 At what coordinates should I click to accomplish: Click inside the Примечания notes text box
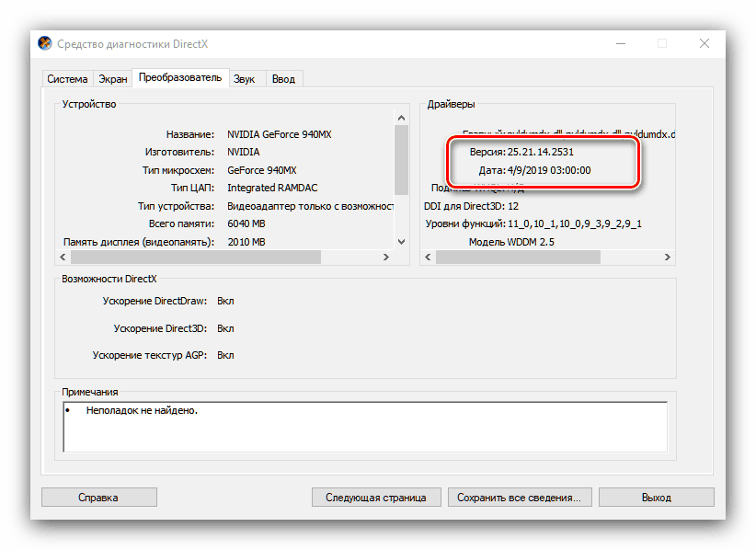(365, 427)
